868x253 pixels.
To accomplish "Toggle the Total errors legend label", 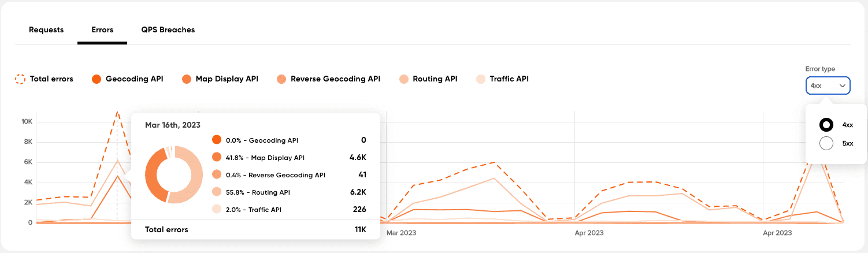I will [51, 79].
